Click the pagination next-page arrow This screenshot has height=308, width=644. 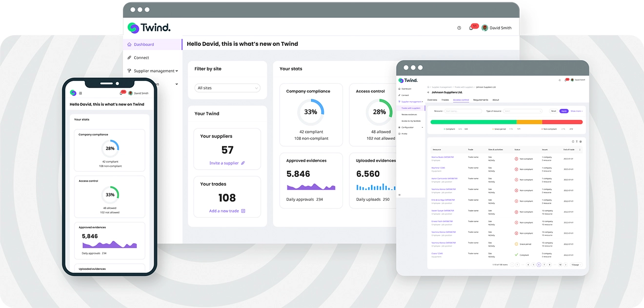565,265
